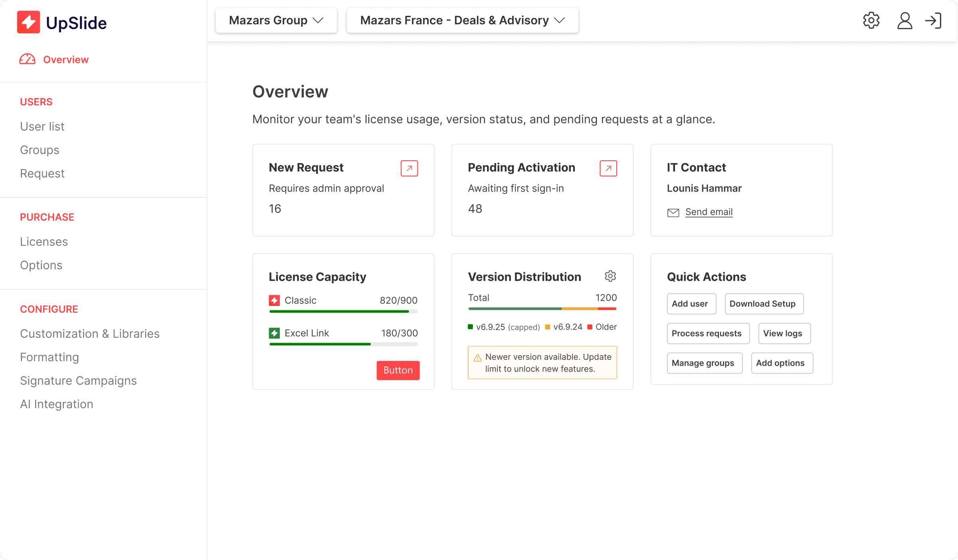
Task: Click the version distribution total bar
Action: 542,309
